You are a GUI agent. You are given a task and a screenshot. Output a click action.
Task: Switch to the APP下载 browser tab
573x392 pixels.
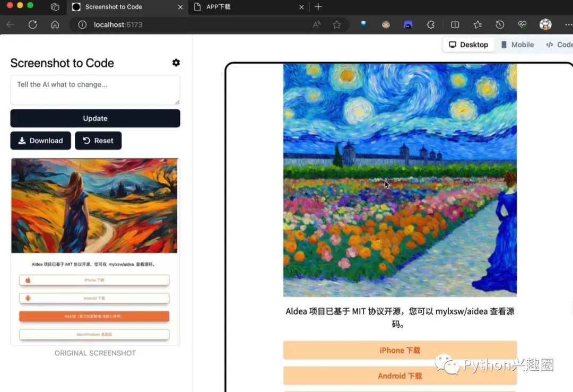pos(249,7)
